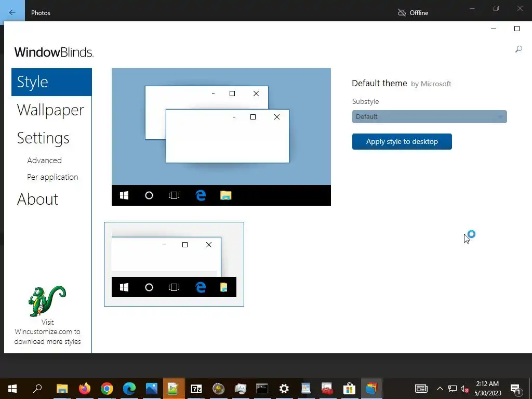Maximize the WindowBlinds window

point(517,29)
